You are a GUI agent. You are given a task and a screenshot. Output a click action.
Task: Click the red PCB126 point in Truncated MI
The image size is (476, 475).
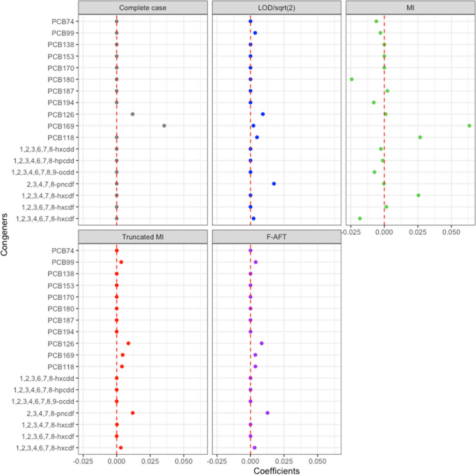click(128, 344)
